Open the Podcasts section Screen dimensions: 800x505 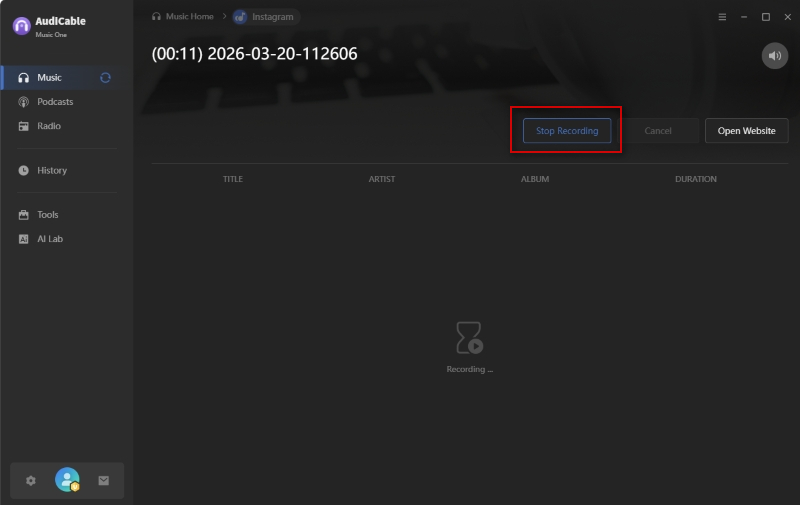tap(67, 102)
